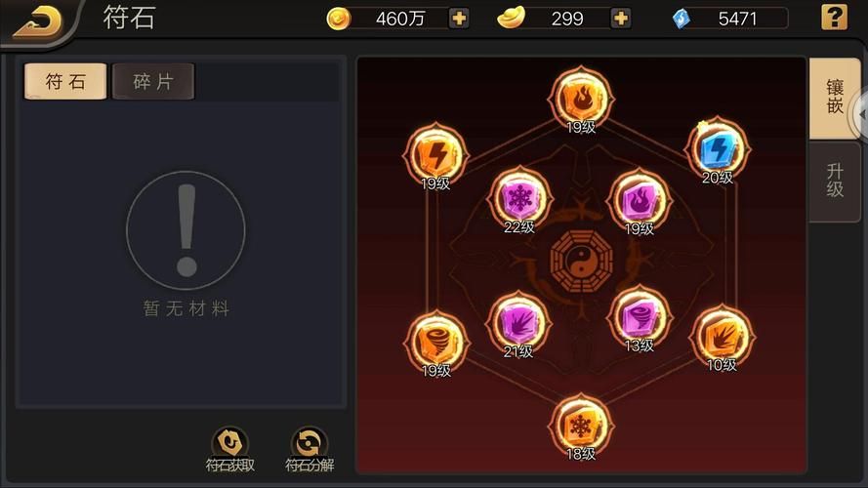Viewport: 868px width, 488px height.
Task: Select the purple tornado rune level 13
Action: click(x=640, y=318)
